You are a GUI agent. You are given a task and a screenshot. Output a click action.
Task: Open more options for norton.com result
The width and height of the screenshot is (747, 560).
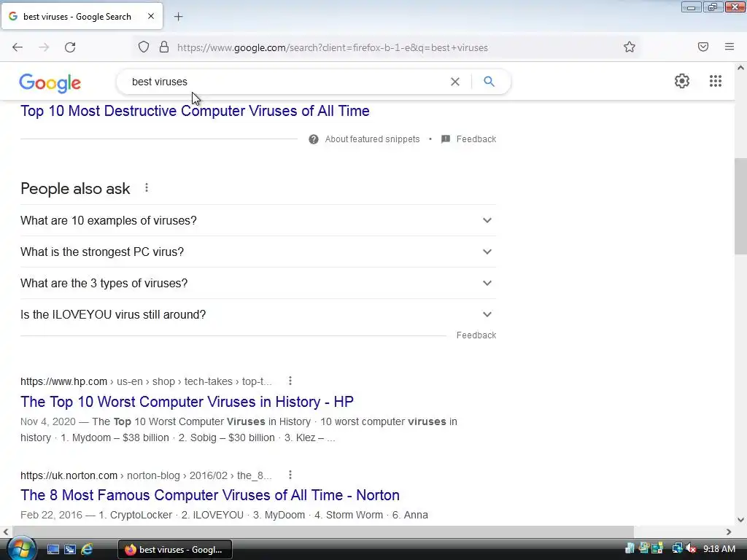click(290, 475)
